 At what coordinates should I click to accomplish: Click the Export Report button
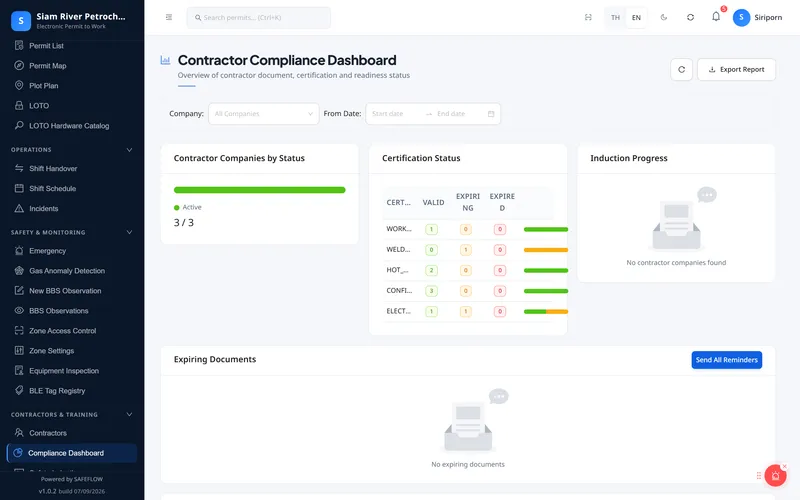736,69
